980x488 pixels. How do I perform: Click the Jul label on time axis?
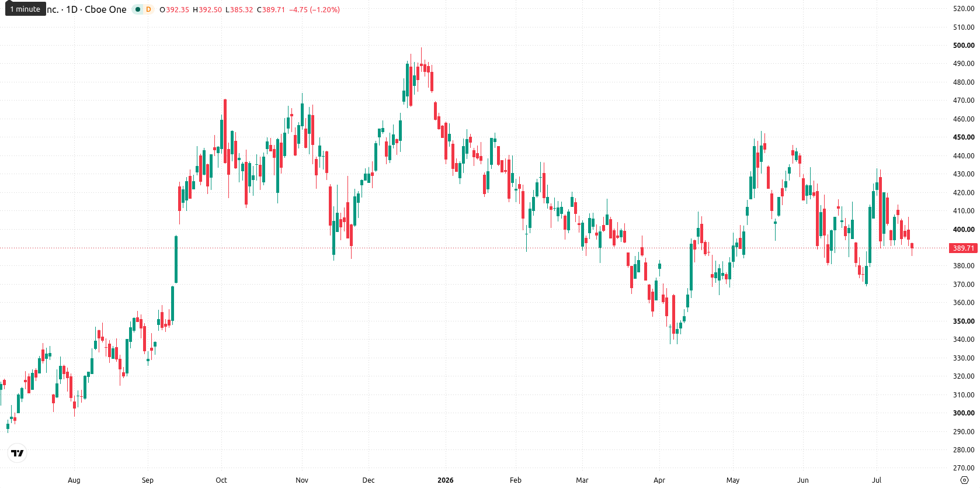pos(877,480)
